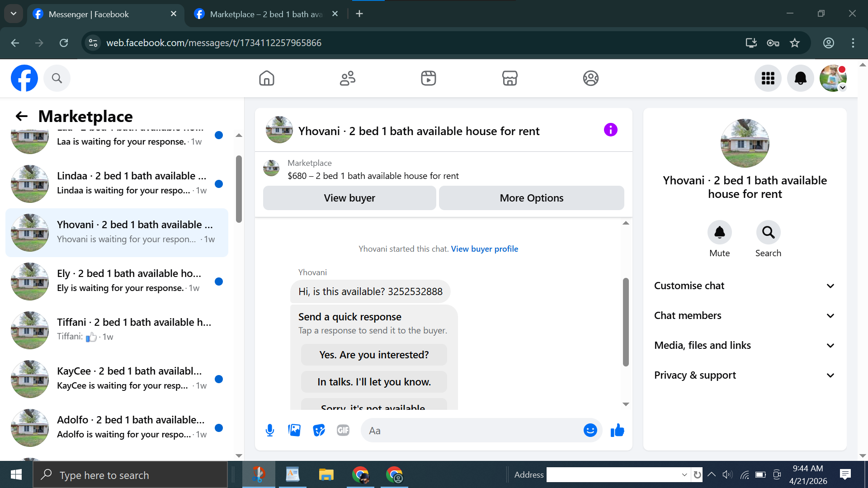The height and width of the screenshot is (488, 868).
Task: Close the Messenger | Facebook tab
Action: coord(174,14)
